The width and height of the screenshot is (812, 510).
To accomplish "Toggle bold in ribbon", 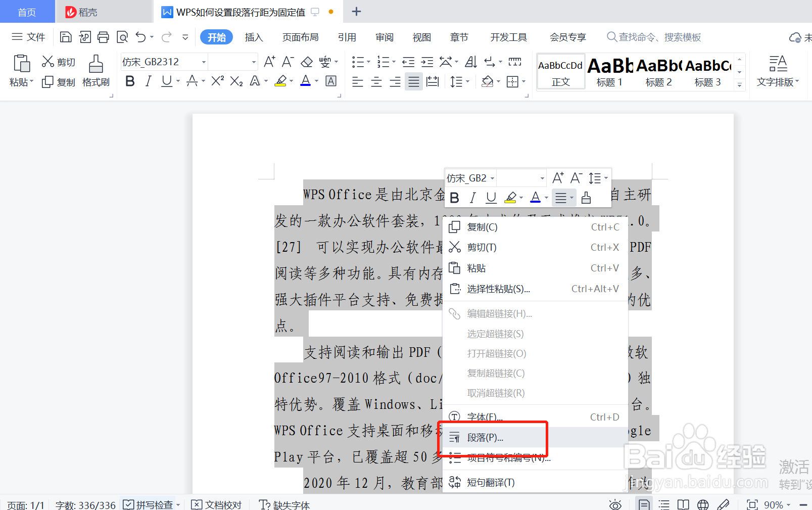I will pos(130,81).
